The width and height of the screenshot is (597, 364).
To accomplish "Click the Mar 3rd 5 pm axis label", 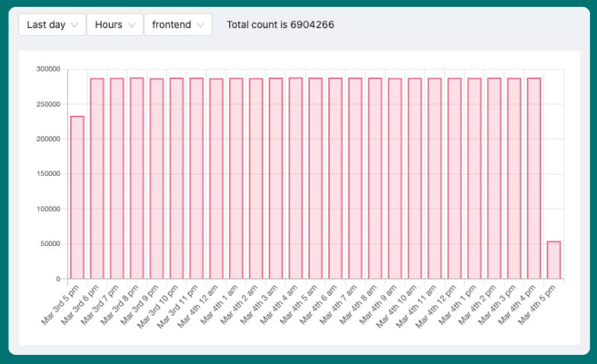I will click(x=60, y=305).
